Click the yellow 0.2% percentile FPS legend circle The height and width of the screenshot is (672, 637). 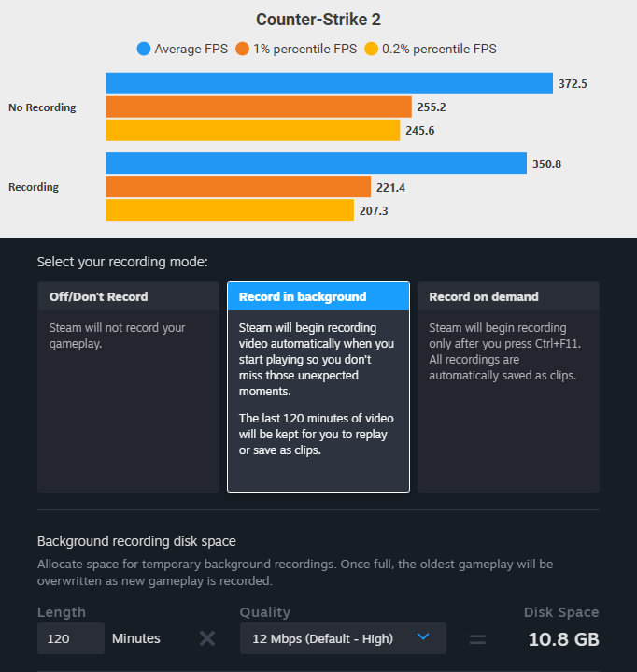tap(371, 49)
